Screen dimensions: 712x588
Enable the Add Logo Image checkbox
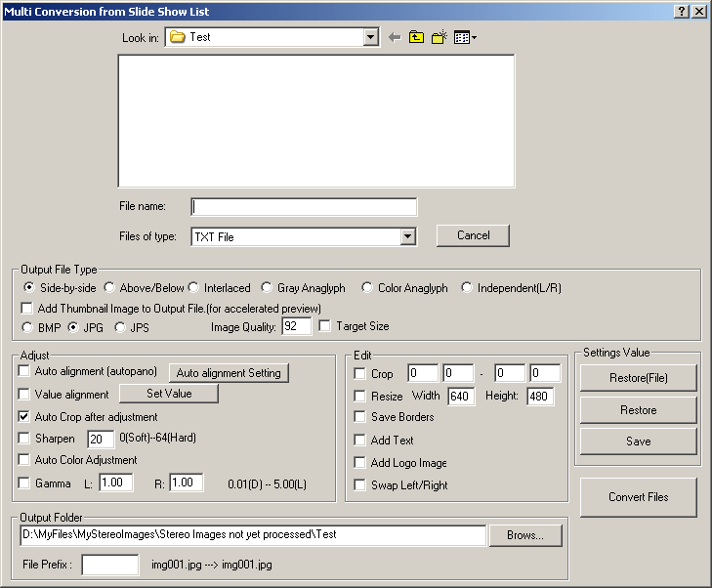(360, 463)
